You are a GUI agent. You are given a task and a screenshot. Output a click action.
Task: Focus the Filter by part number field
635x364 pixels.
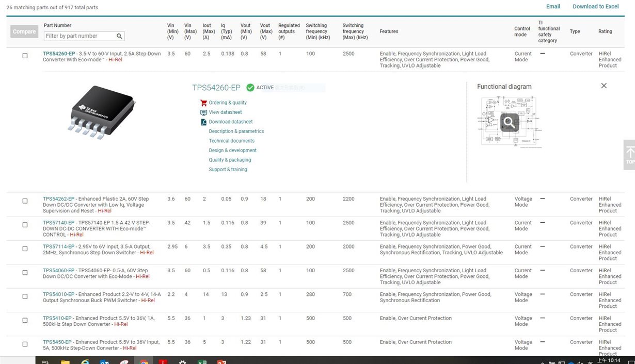[x=84, y=36]
